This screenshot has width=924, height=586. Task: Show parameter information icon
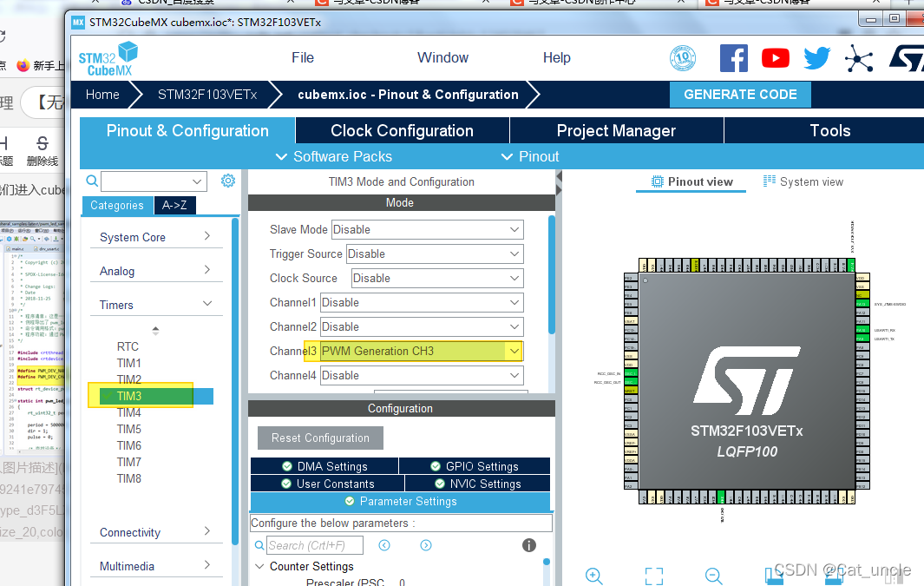tap(529, 545)
